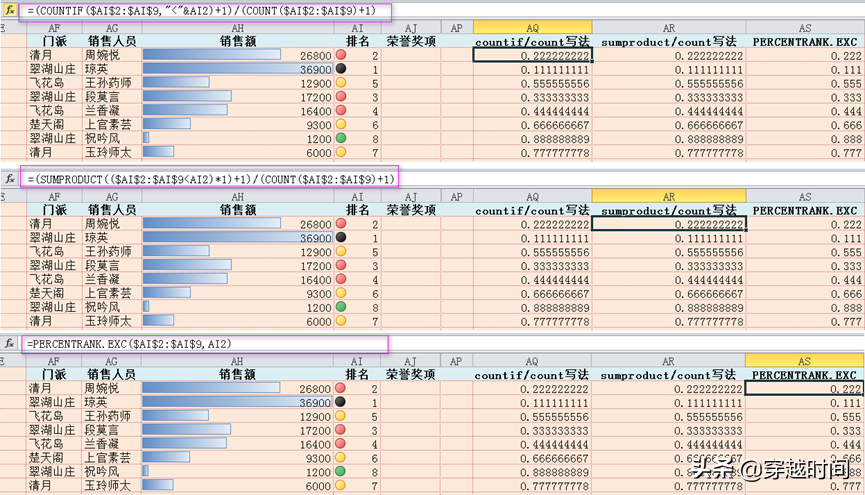The image size is (865, 495).
Task: Click the AI column header in the SUMPRODUCT panel
Action: [357, 196]
